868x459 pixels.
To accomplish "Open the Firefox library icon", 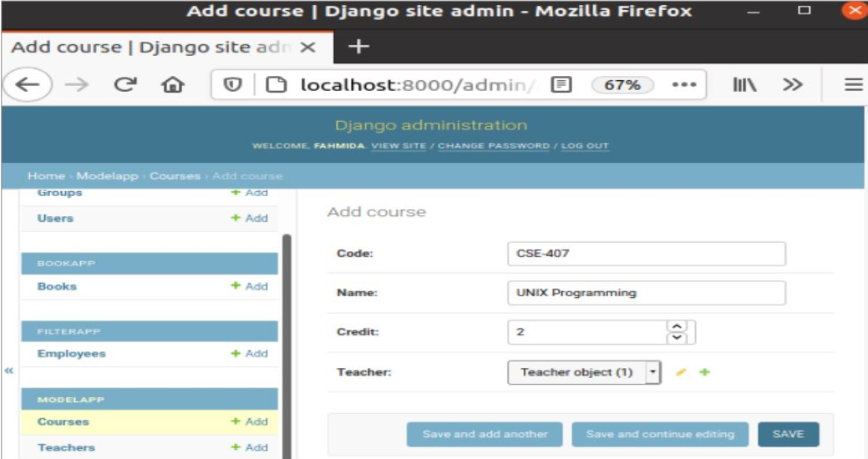I will [x=744, y=84].
